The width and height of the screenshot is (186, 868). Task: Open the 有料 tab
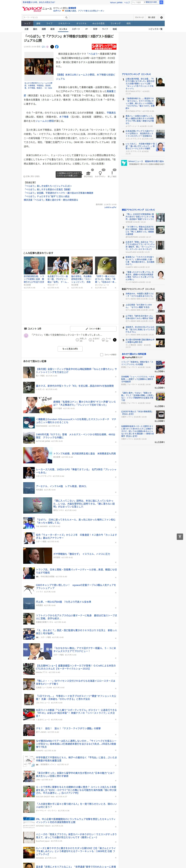(129, 24)
